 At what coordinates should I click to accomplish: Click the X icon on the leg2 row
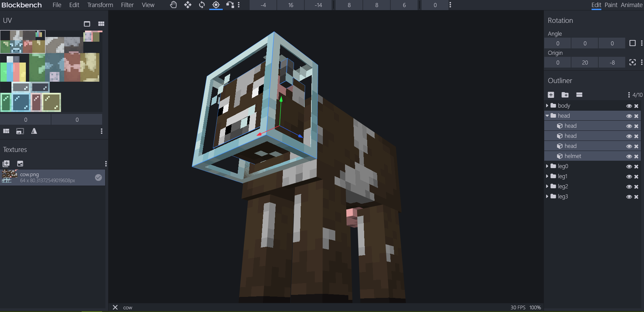pyautogui.click(x=636, y=187)
